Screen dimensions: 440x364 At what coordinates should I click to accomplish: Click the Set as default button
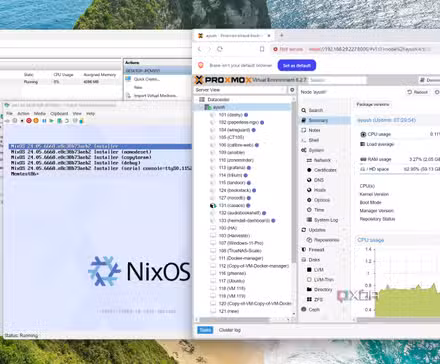point(297,66)
